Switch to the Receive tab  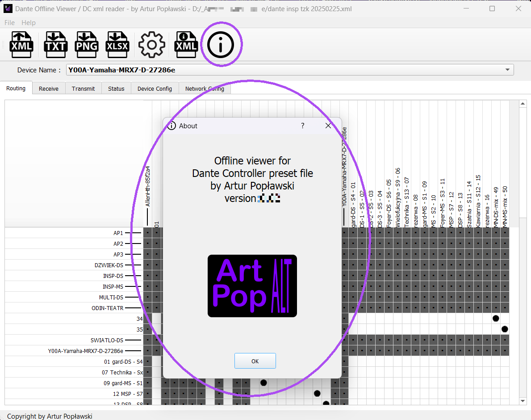point(48,88)
